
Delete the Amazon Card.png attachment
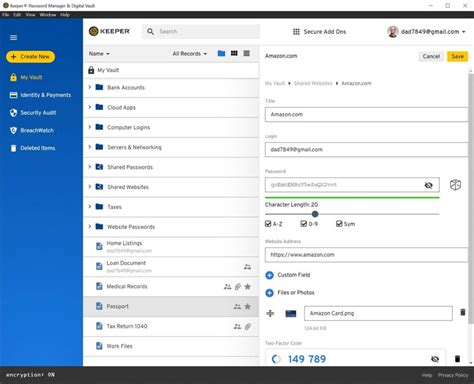coord(463,312)
